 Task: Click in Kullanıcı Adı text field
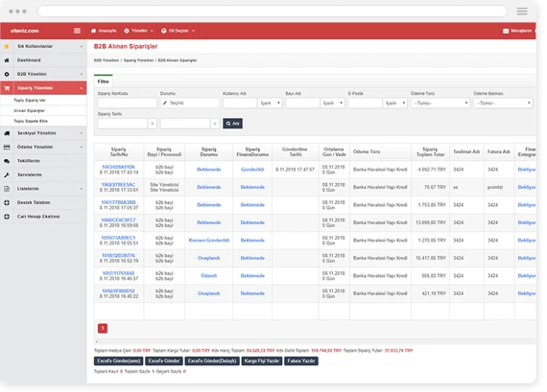[x=240, y=104]
